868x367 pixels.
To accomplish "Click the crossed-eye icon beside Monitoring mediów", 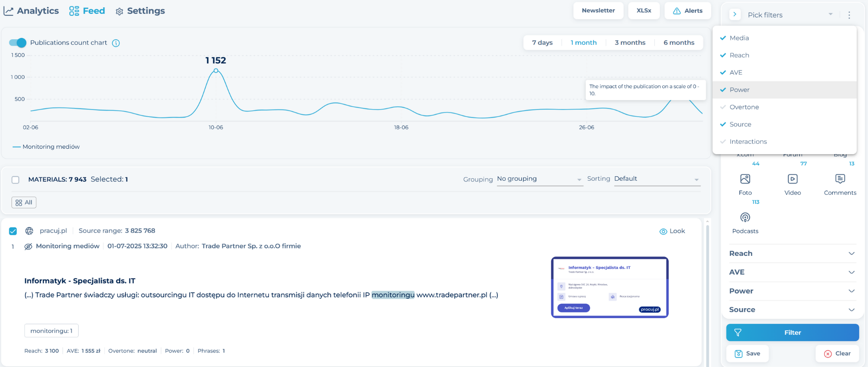I will pos(28,246).
